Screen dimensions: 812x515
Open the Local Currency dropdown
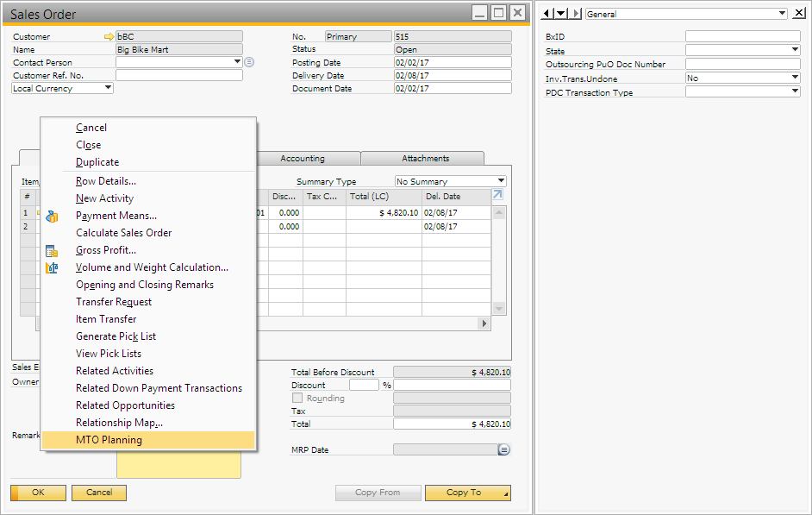pos(108,88)
